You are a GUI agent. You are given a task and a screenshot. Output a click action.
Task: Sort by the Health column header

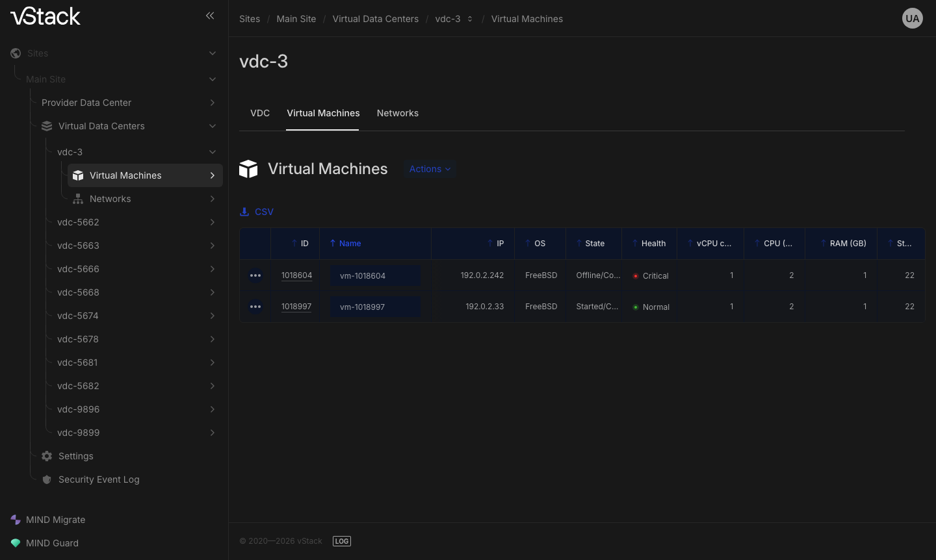point(653,244)
